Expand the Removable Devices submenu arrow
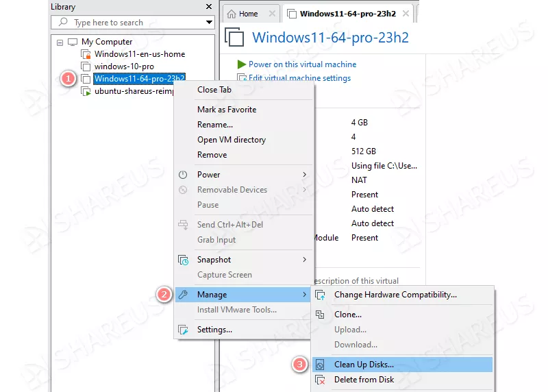548x392 pixels. (304, 190)
